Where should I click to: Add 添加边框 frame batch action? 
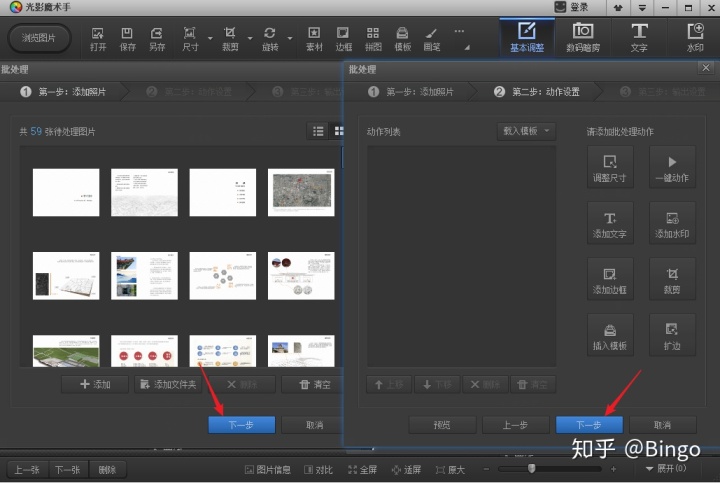pos(610,280)
